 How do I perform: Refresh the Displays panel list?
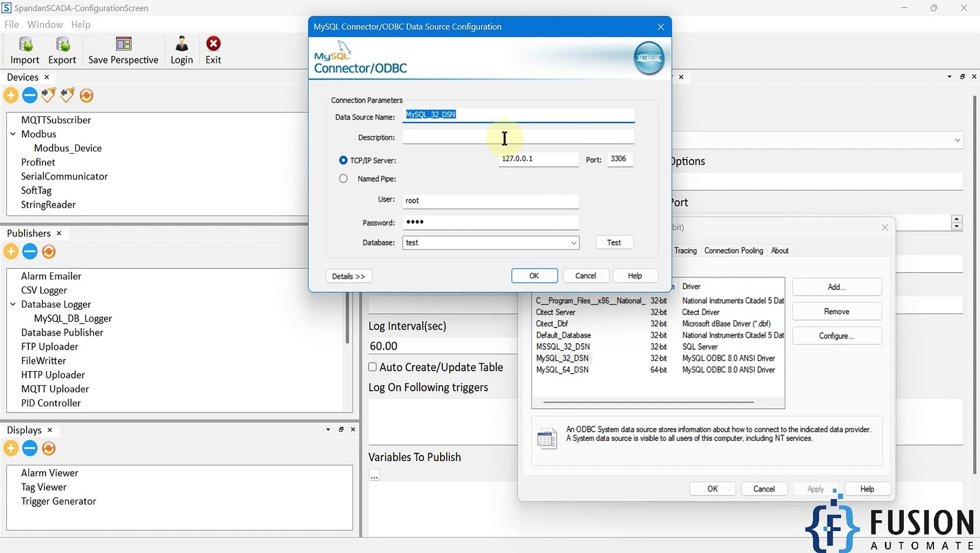click(49, 449)
